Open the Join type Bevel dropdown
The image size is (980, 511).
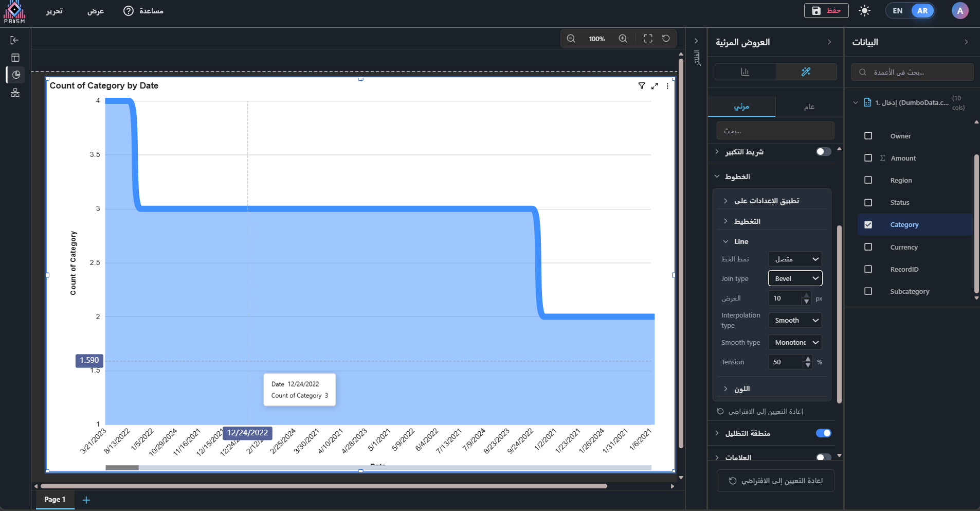[x=795, y=278]
